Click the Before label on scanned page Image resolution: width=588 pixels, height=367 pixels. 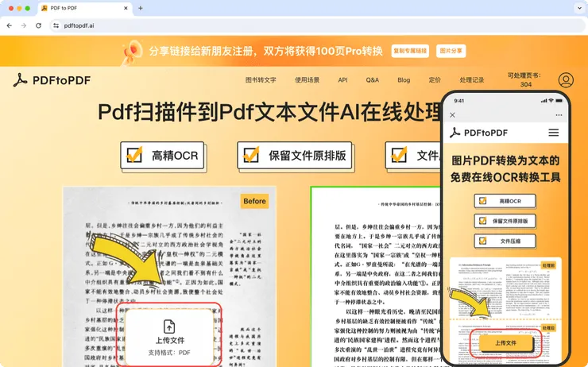[x=254, y=201]
